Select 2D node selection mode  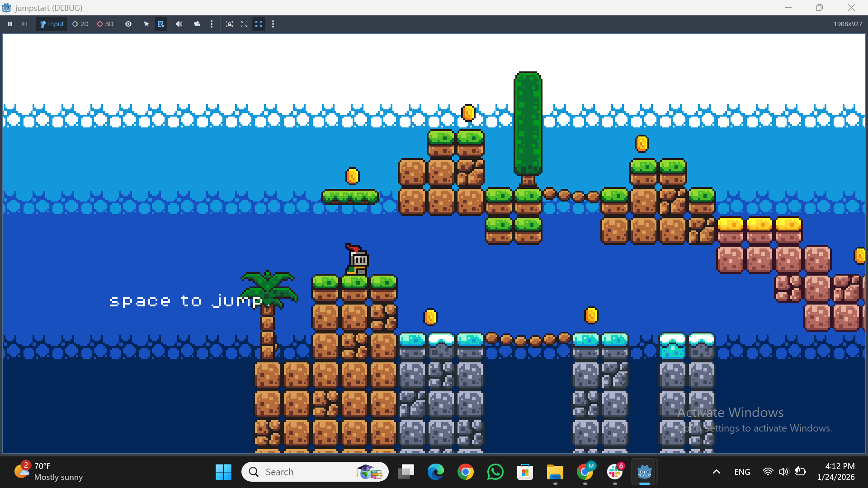tap(80, 24)
